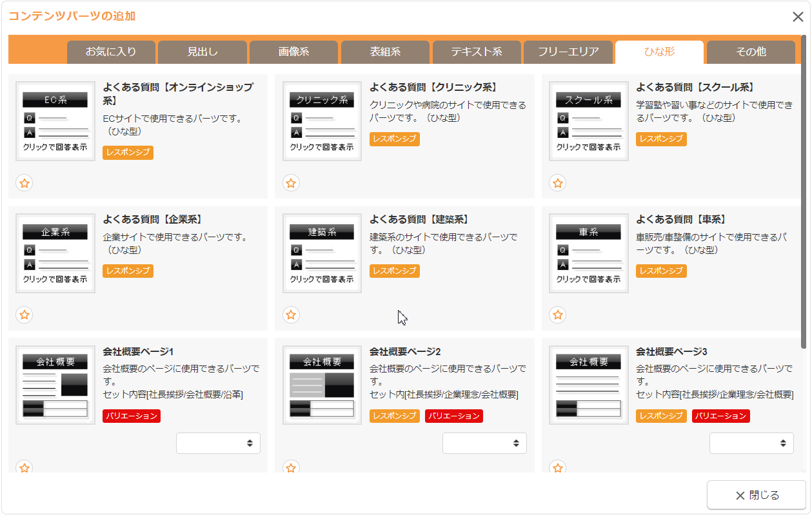Viewport: 812px width, 515px height.
Task: Open variation dropdown for 会社概要ページ3
Action: point(751,443)
